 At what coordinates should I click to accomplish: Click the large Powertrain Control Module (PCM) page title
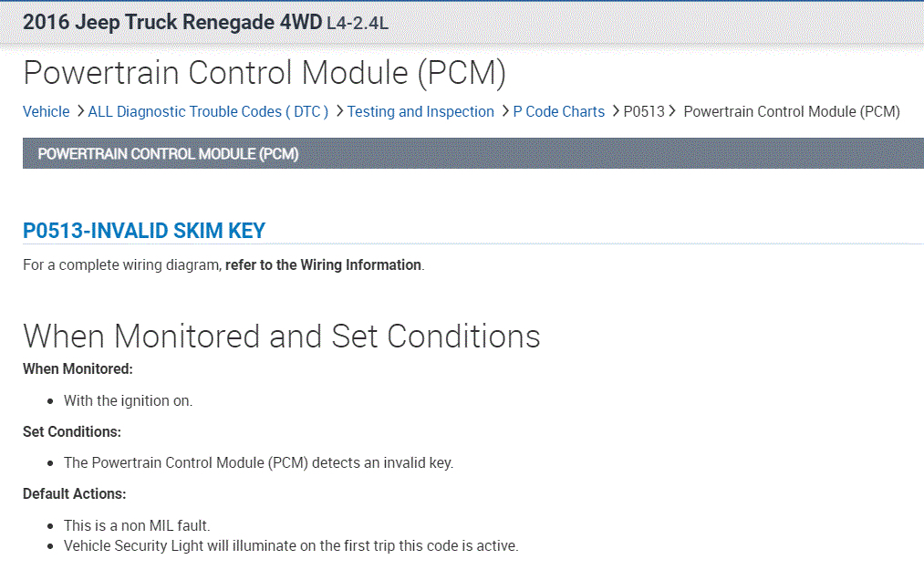point(265,73)
